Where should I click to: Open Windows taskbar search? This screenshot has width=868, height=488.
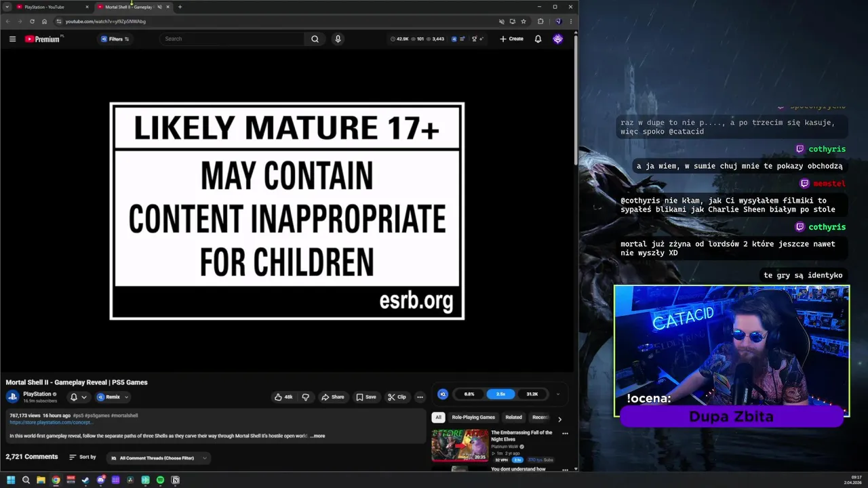point(26,480)
